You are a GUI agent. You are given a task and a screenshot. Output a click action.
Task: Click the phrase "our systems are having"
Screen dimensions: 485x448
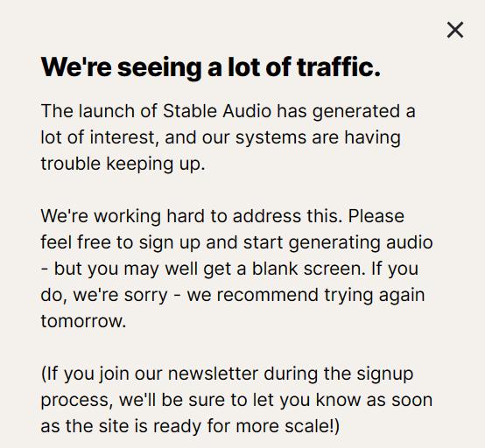click(301, 138)
